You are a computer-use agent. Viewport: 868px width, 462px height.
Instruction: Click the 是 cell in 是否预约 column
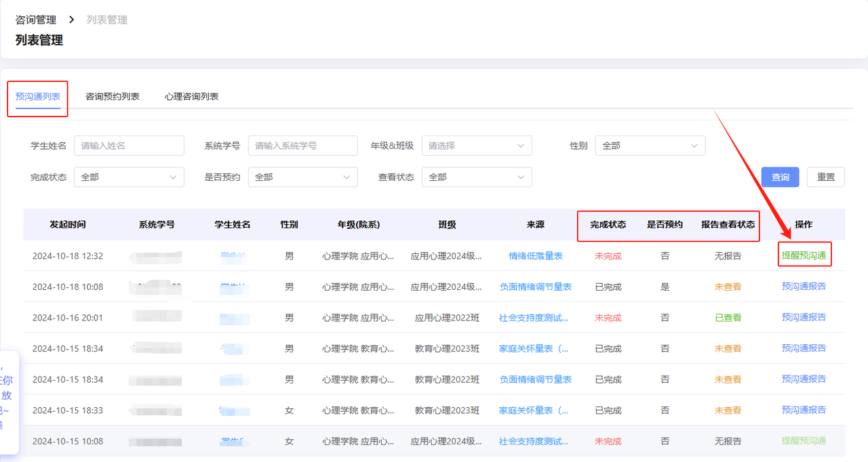coord(665,287)
